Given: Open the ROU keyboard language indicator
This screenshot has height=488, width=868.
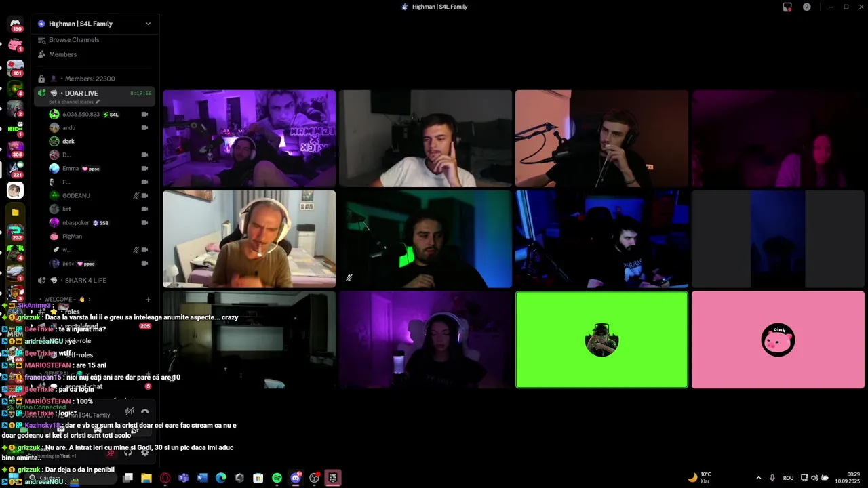Looking at the screenshot, I should click(x=788, y=478).
